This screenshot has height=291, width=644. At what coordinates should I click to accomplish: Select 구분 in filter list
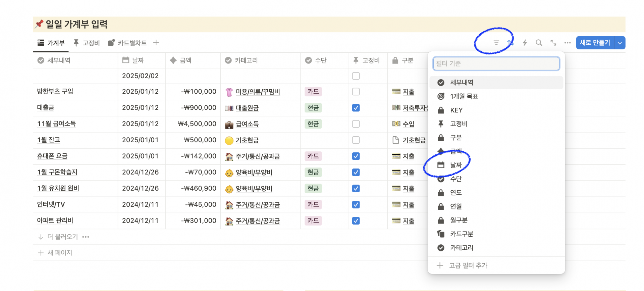click(496, 138)
